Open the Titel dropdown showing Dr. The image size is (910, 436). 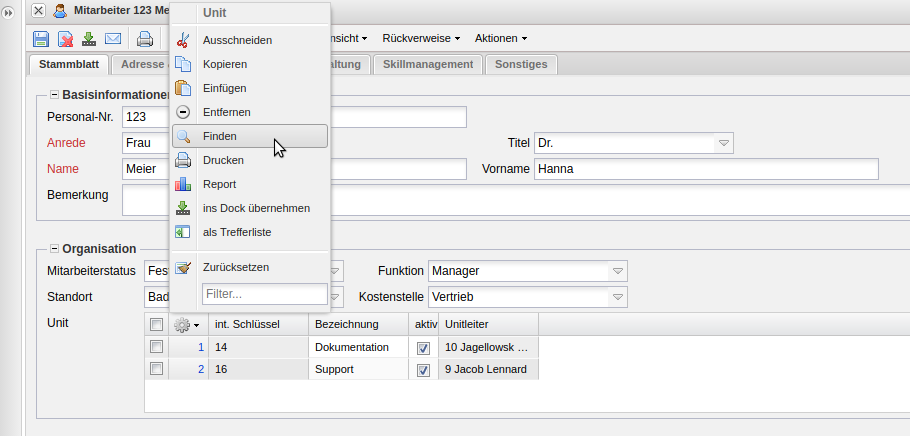pyautogui.click(x=724, y=143)
